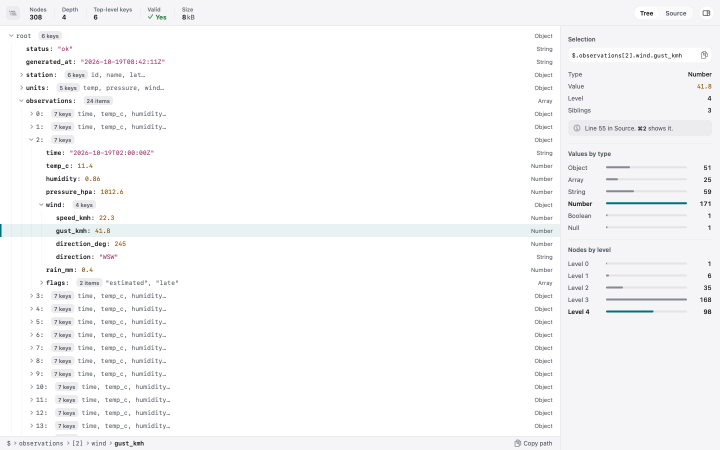
Task: Click the observations breadcrumb segment
Action: coord(41,443)
